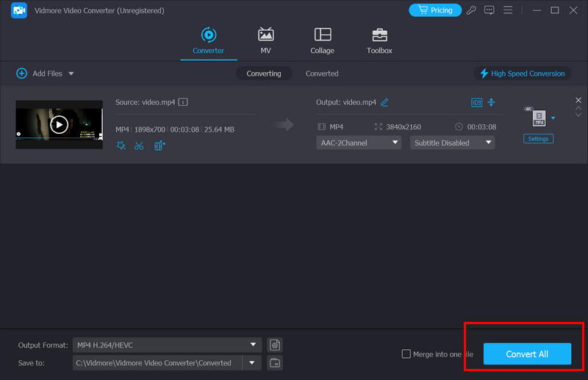Toggle High Speed Conversion
588x380 pixels.
pyautogui.click(x=523, y=74)
